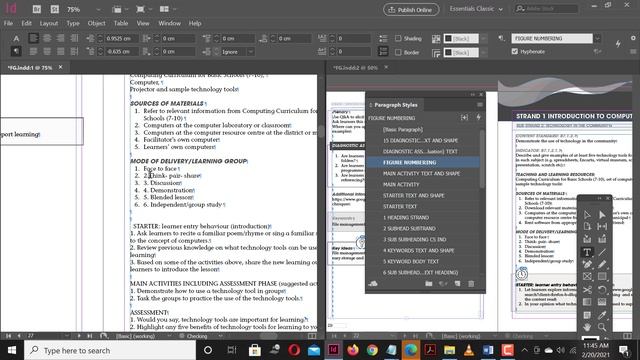The height and width of the screenshot is (360, 640).
Task: Open Adobe Stock St icon
Action: pos(55,9)
